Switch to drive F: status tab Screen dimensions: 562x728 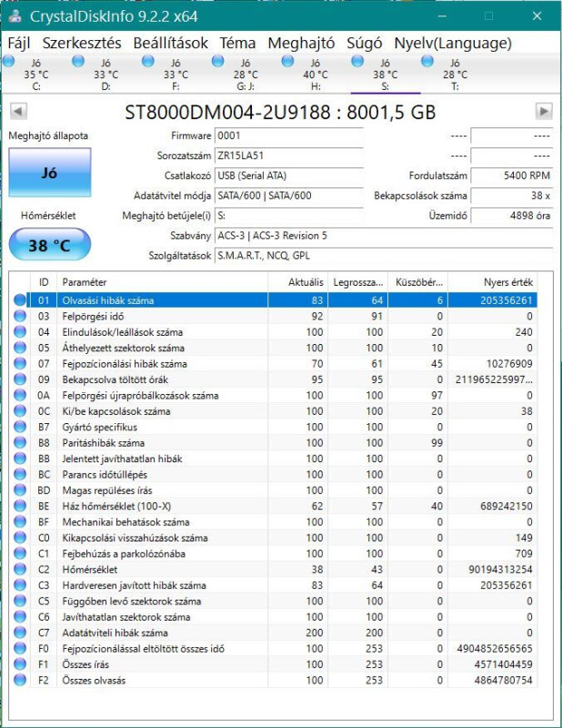[176, 75]
